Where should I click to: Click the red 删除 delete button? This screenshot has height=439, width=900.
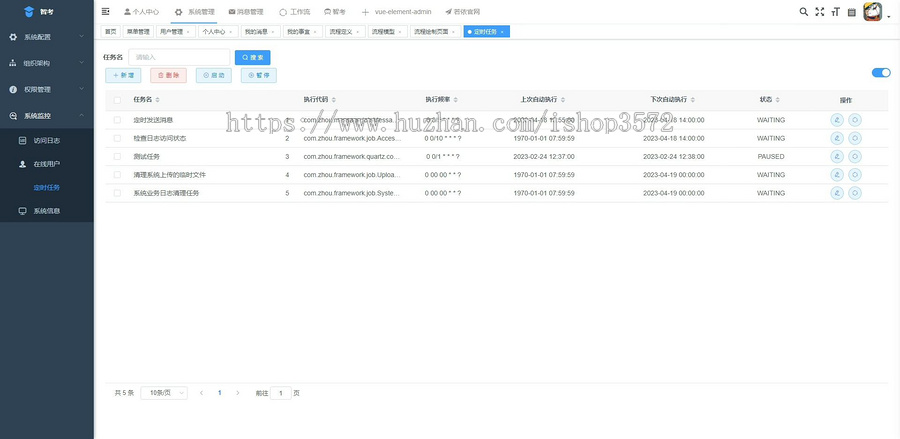[x=168, y=75]
